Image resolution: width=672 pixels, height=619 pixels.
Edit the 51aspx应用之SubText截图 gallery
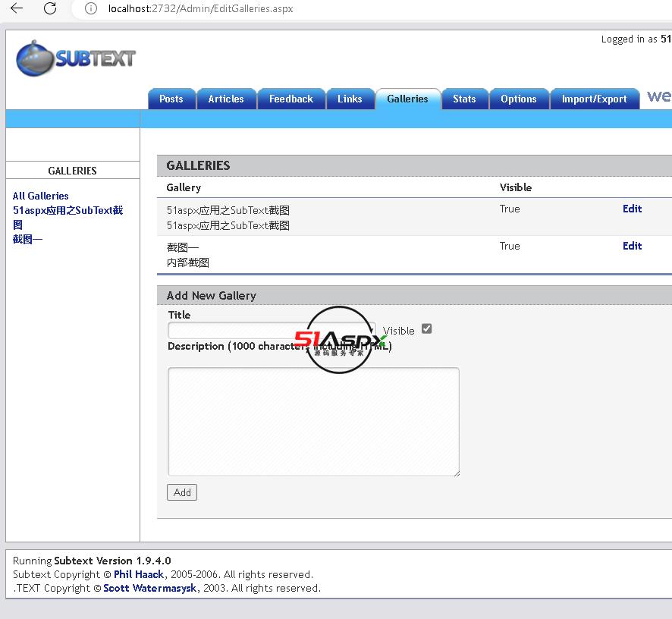[x=632, y=209]
